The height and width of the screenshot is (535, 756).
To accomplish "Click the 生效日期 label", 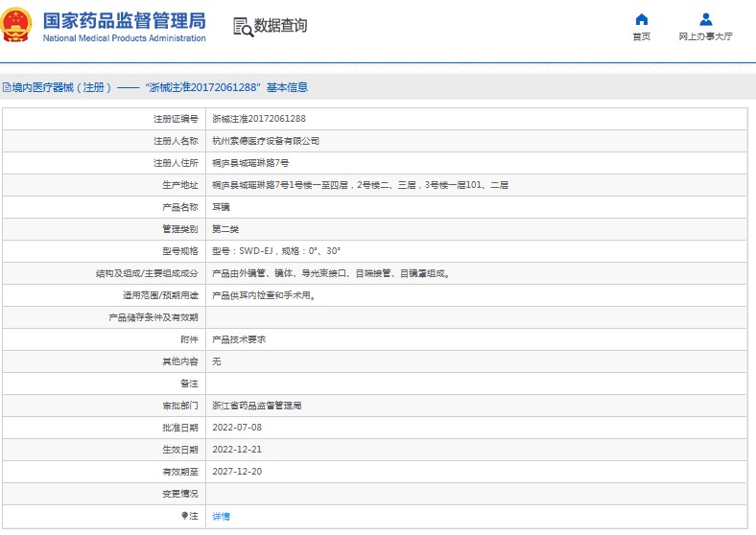I will pyautogui.click(x=180, y=450).
